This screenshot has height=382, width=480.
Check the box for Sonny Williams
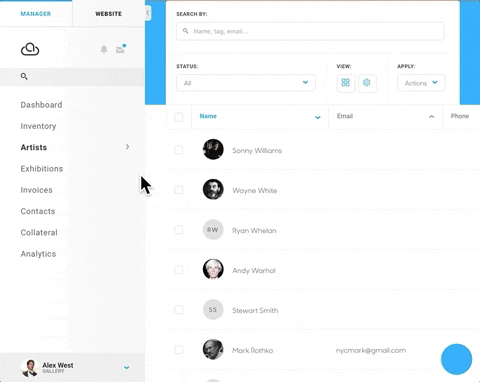(179, 150)
